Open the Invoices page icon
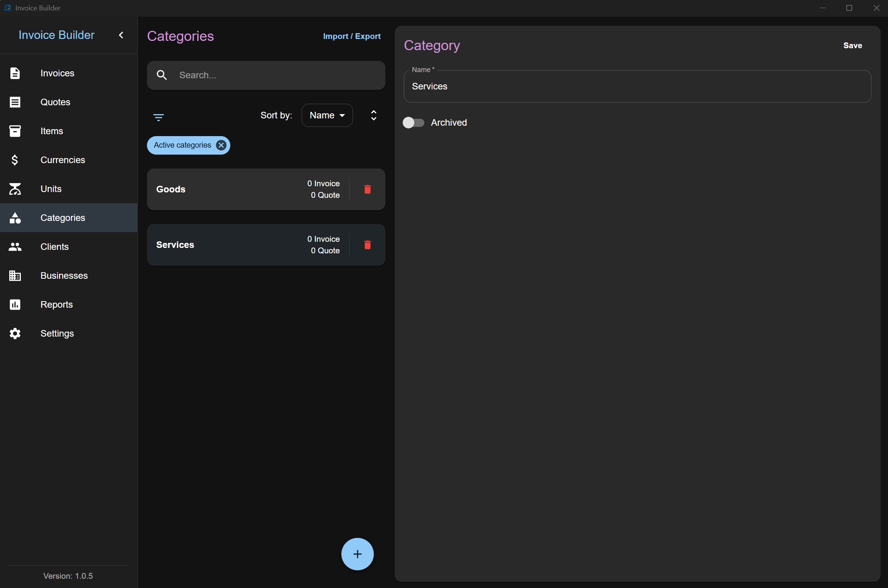The image size is (888, 588). click(15, 73)
